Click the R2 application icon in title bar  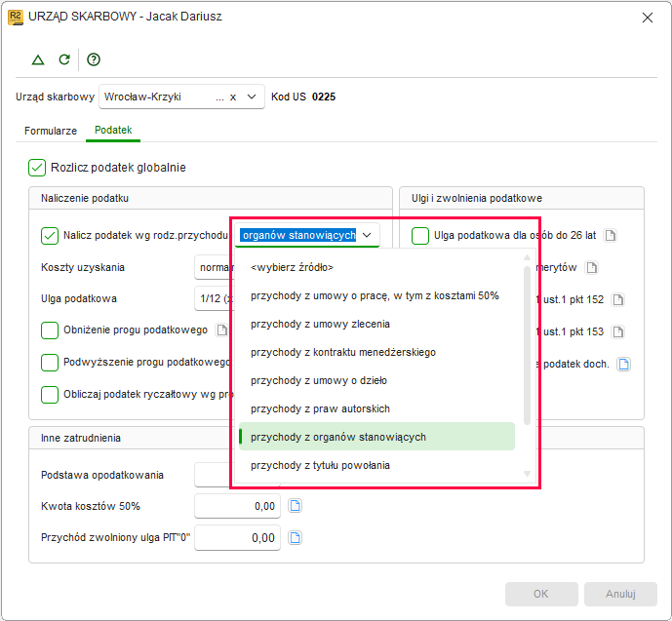click(16, 18)
